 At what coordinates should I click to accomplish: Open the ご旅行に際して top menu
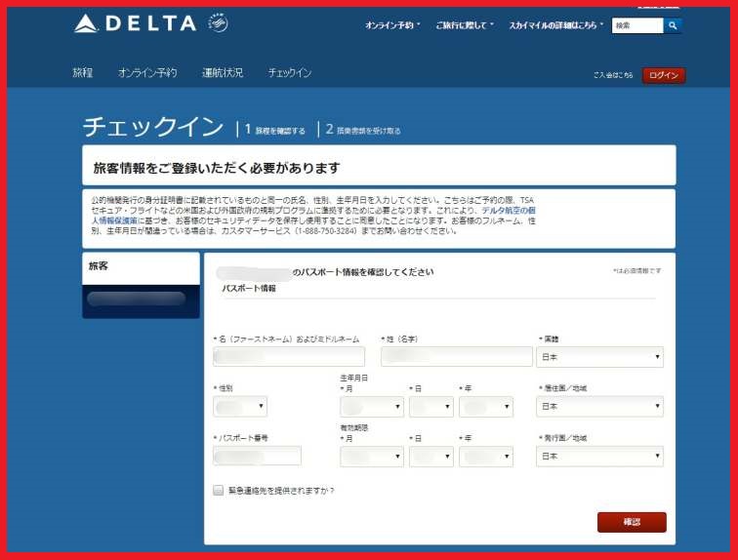click(464, 25)
